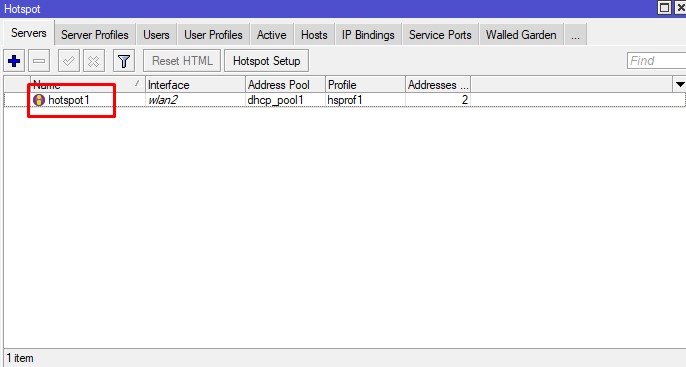
Task: Select the hsprof1 profile cell
Action: 365,100
